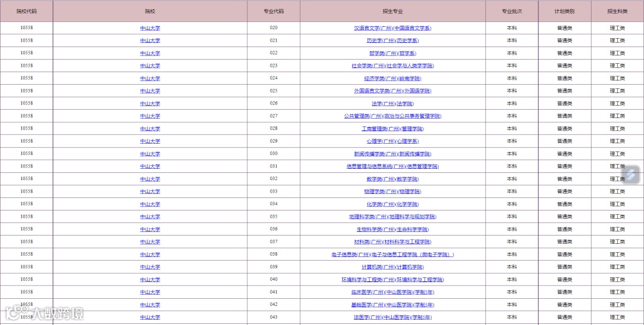Click 普通类 in the 数学类(广州) row
Image resolution: width=644 pixels, height=325 pixels.
pyautogui.click(x=565, y=179)
